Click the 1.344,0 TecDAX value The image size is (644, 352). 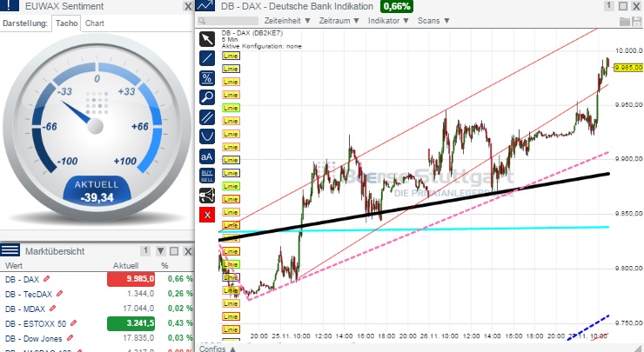pos(140,294)
